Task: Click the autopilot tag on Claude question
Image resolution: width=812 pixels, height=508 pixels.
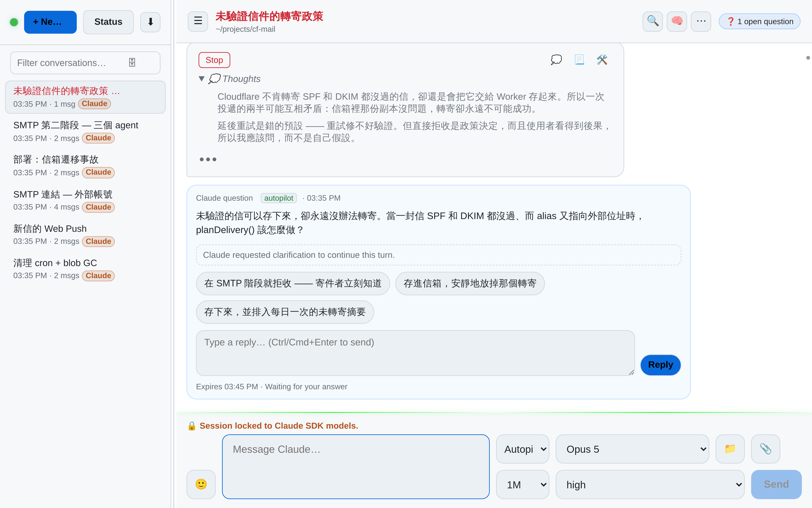Action: pos(278,198)
